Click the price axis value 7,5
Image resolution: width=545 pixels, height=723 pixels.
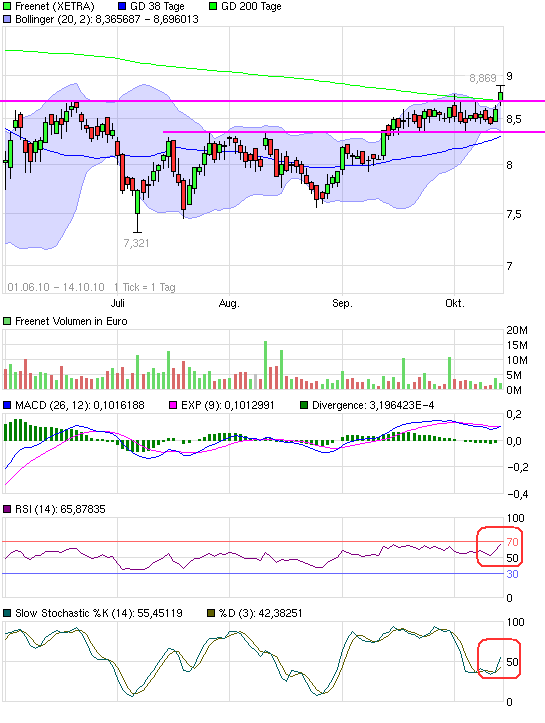tap(514, 214)
